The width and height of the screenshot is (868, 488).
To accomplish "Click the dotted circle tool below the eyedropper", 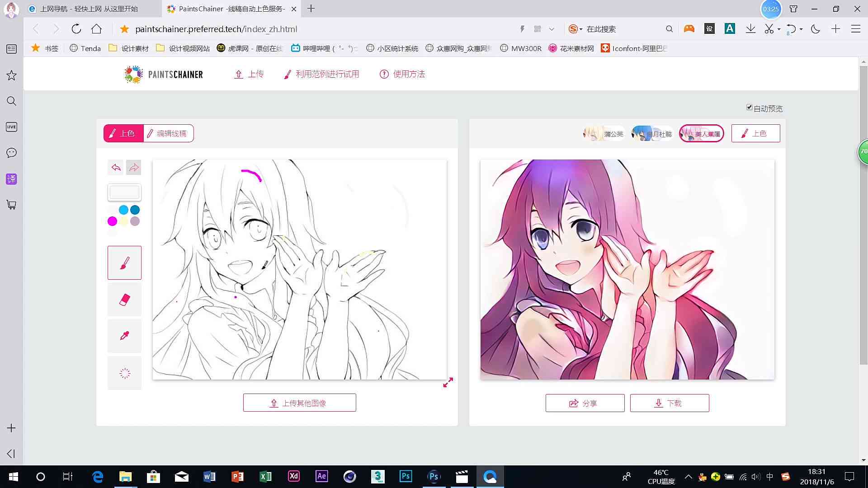I will coord(124,373).
